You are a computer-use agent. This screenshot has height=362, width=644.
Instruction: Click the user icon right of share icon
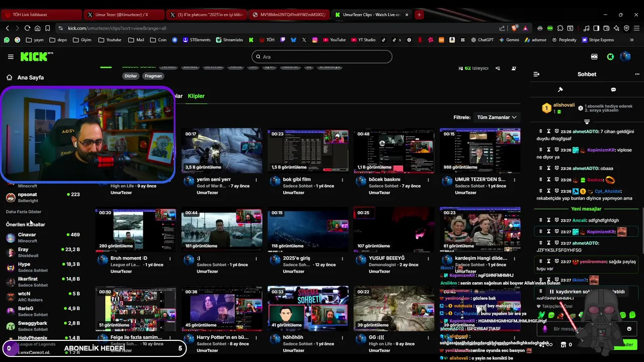514,68
